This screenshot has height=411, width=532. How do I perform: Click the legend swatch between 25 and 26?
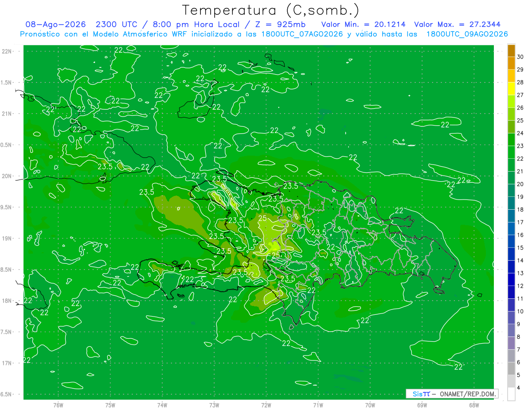511,114
